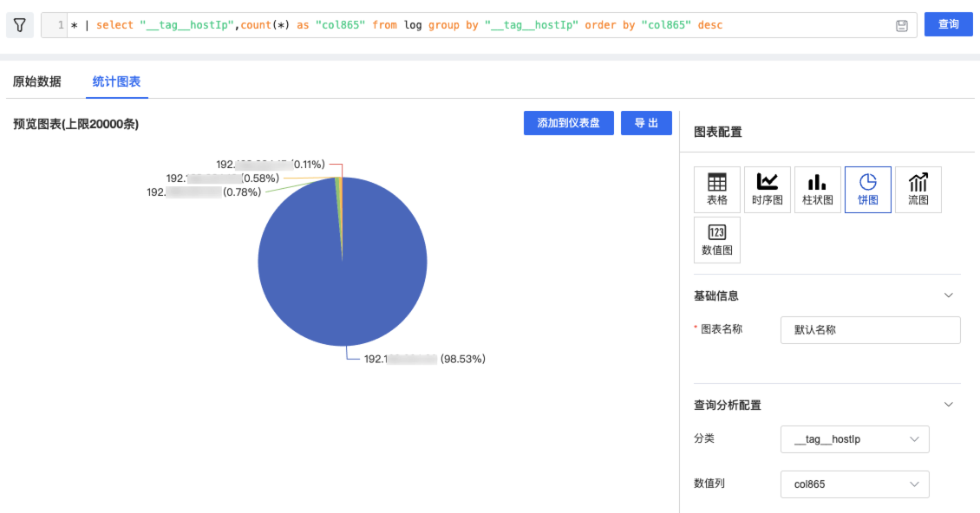Open the filter funnel icon

pos(20,25)
